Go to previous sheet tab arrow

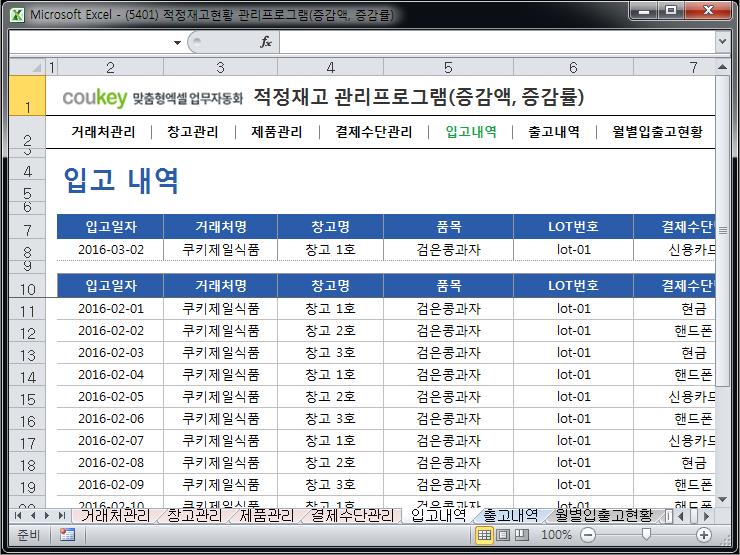pyautogui.click(x=33, y=515)
